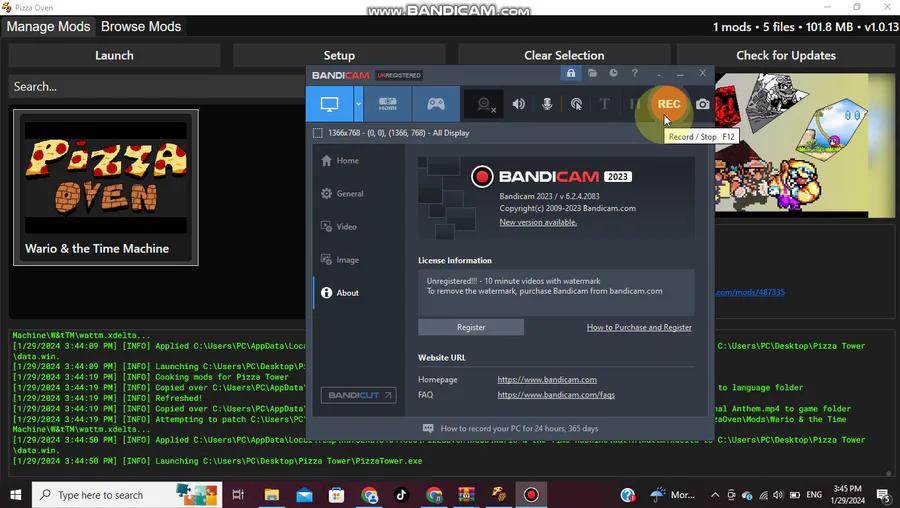Open Bandicam output folder icon

click(592, 73)
